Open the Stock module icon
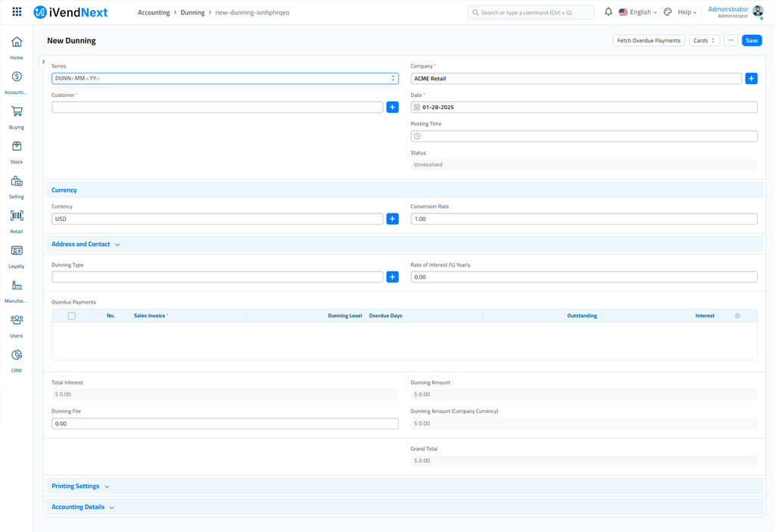 pyautogui.click(x=17, y=147)
